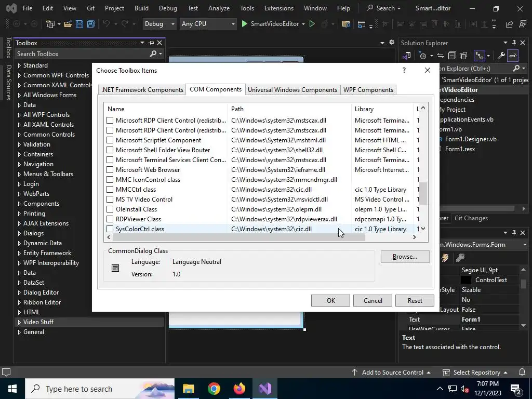Check the MMC IconControl class checkbox
Image resolution: width=532 pixels, height=399 pixels.
[x=110, y=179]
